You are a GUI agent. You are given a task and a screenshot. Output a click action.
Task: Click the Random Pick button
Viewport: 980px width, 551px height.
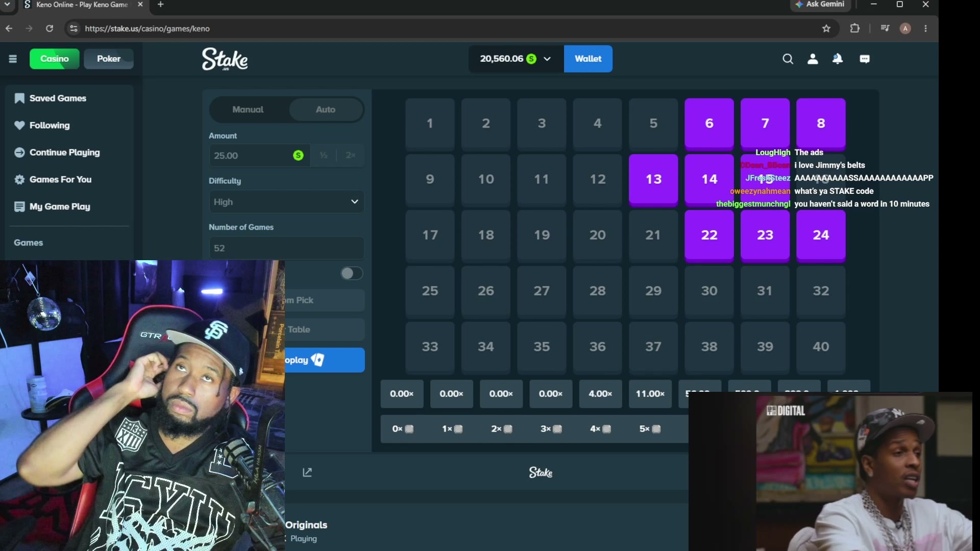(325, 300)
